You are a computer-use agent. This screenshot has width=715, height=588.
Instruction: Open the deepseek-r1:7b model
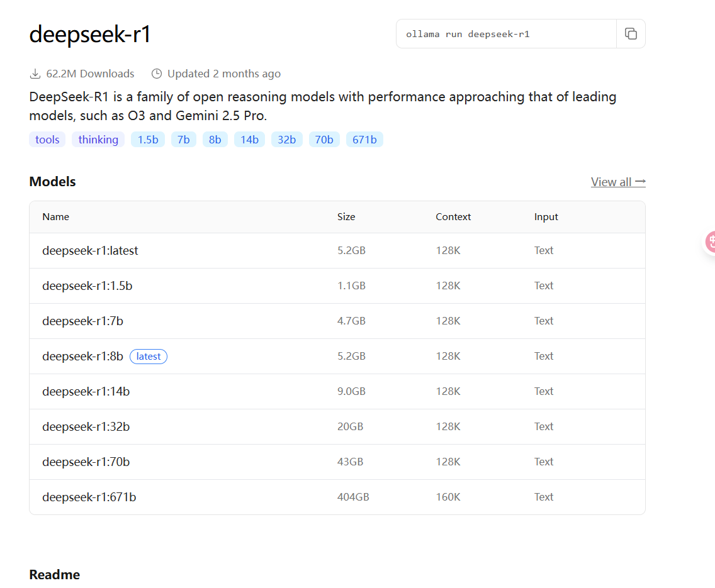click(82, 321)
